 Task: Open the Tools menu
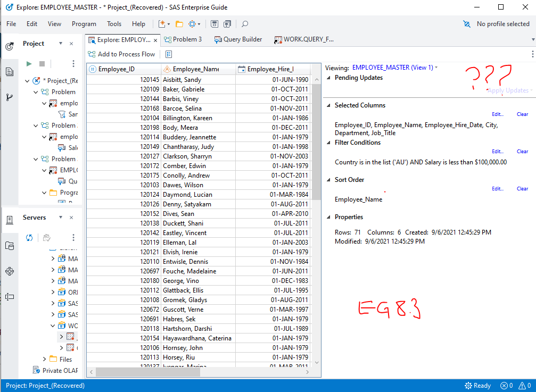coord(114,24)
